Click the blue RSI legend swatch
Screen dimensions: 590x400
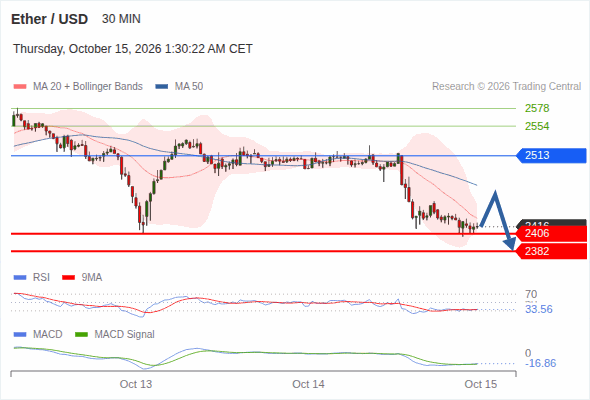click(x=20, y=278)
